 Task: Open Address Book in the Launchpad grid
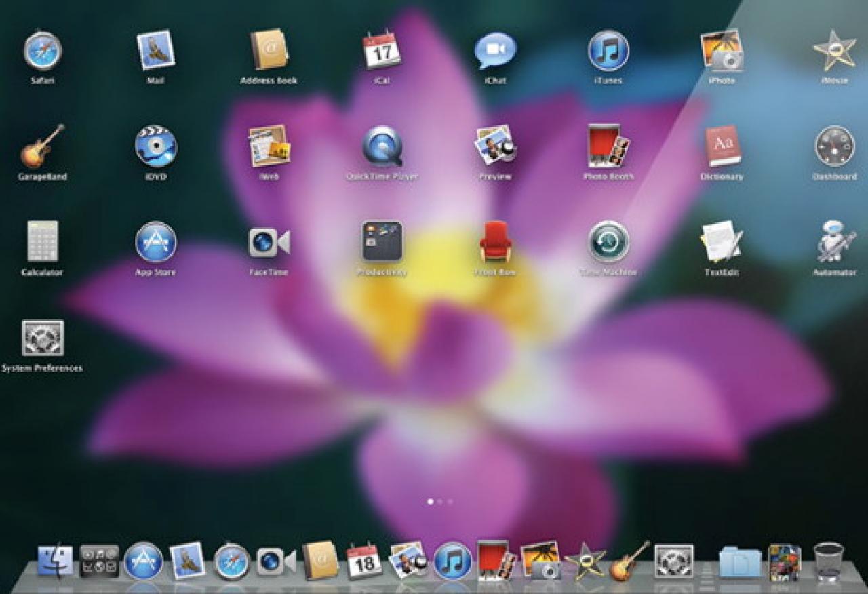coord(269,49)
